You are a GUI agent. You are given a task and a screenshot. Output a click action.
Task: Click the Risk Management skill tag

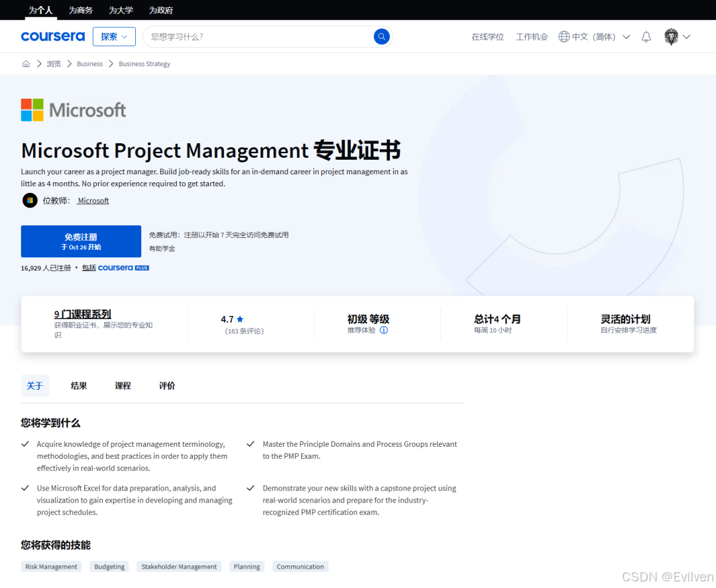point(51,567)
